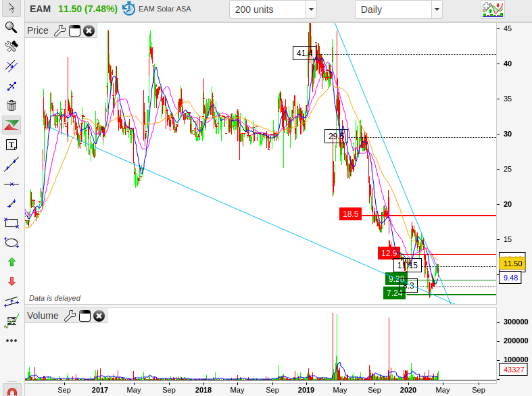This screenshot has width=532, height=396.
Task: Toggle the magnet snap mode
Action: [11, 391]
